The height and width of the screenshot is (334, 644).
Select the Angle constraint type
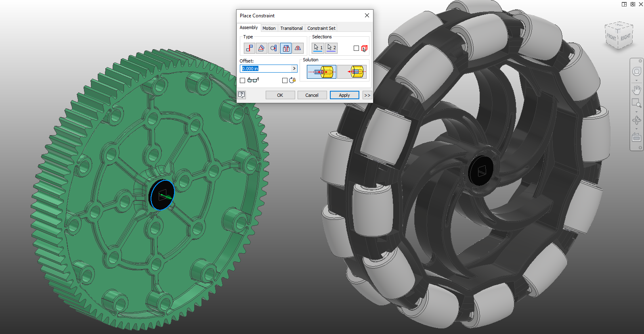261,48
